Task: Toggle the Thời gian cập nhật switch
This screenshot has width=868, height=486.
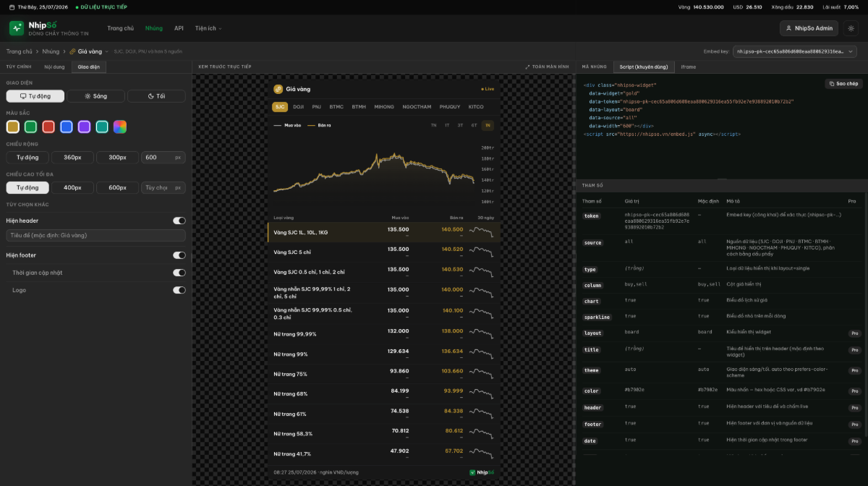Action: (x=179, y=273)
